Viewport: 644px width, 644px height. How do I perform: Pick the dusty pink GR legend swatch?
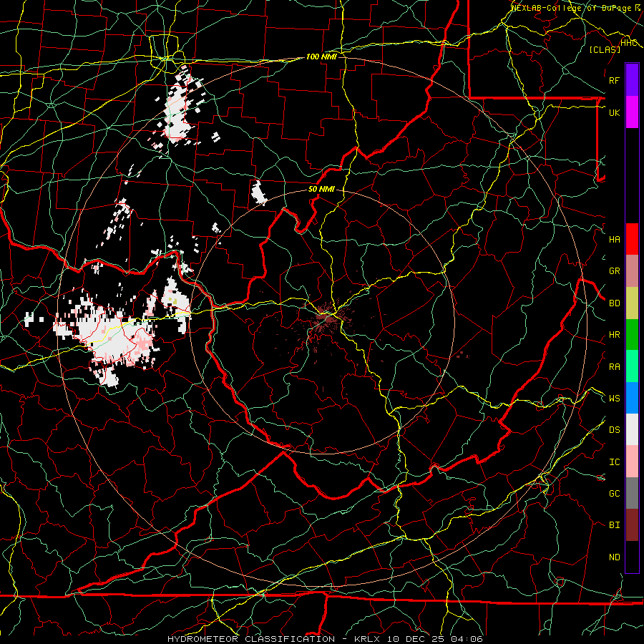(632, 271)
